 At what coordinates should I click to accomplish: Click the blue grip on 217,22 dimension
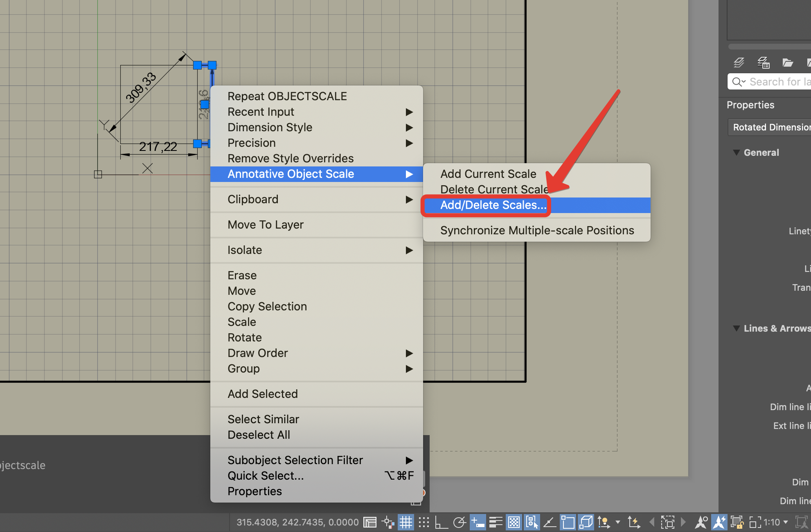tap(197, 144)
